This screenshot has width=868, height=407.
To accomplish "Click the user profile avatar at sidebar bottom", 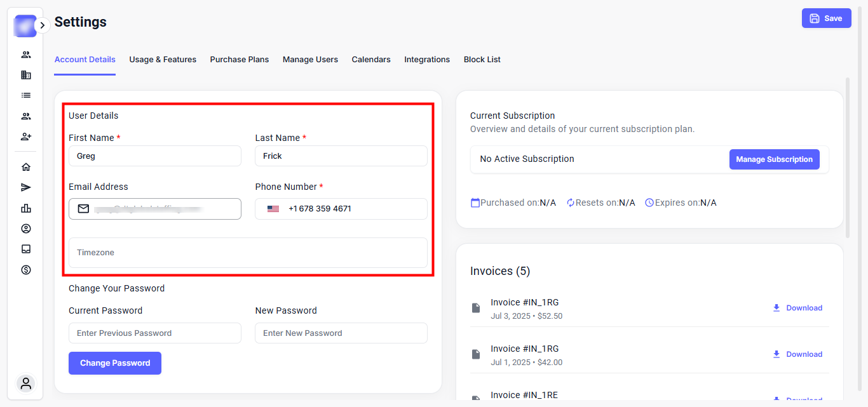I will pyautogui.click(x=26, y=384).
